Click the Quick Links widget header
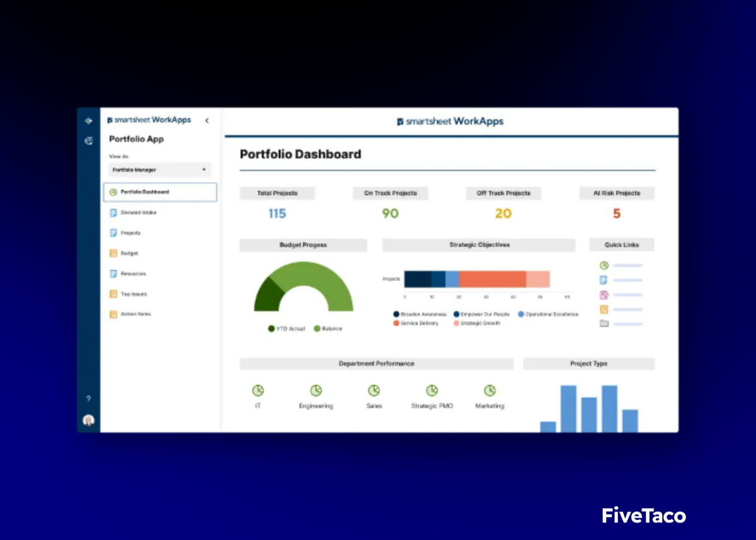Screen dimensions: 756x540 622,245
